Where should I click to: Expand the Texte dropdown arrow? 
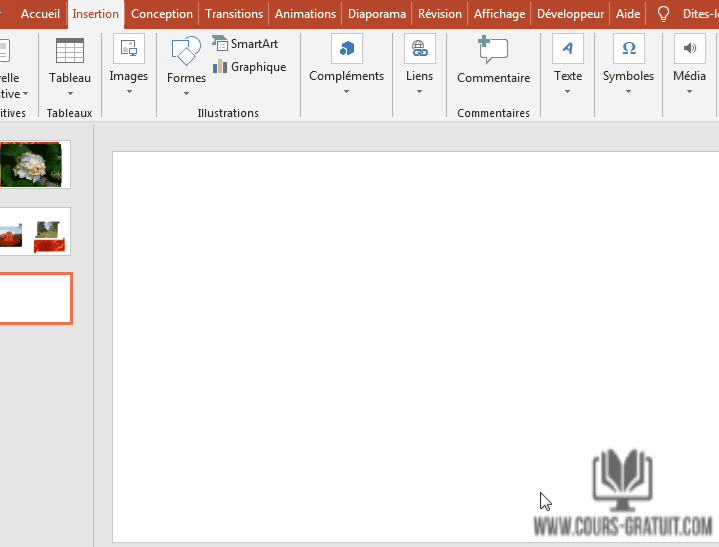pos(567,92)
